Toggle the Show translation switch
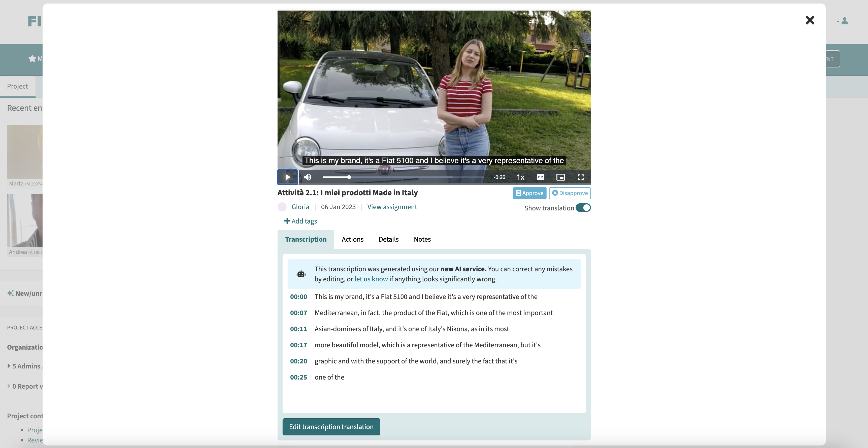Image resolution: width=868 pixels, height=448 pixels. pyautogui.click(x=583, y=208)
